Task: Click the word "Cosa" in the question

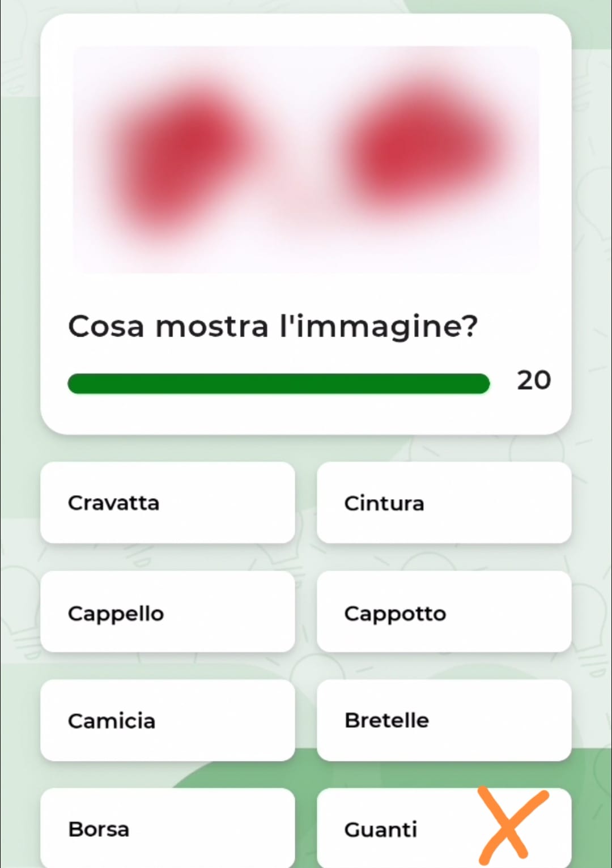Action: pyautogui.click(x=106, y=326)
